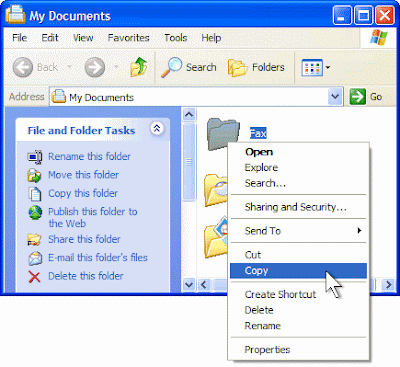Select the Fax folder icon
Viewport: 400px width, 367px height.
point(223,134)
